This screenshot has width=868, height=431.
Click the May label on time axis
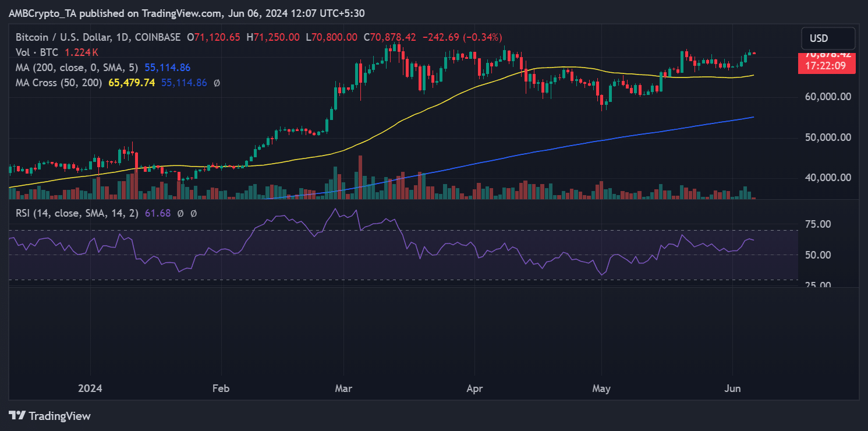coord(601,388)
